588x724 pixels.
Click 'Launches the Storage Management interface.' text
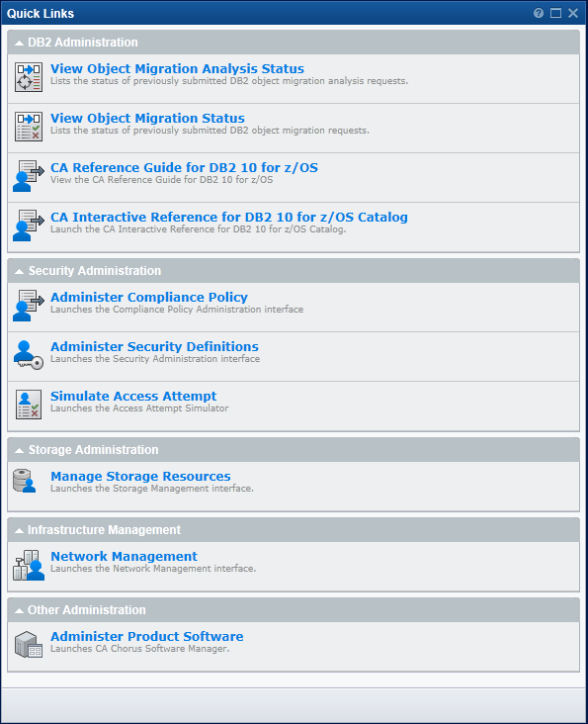[x=152, y=489]
